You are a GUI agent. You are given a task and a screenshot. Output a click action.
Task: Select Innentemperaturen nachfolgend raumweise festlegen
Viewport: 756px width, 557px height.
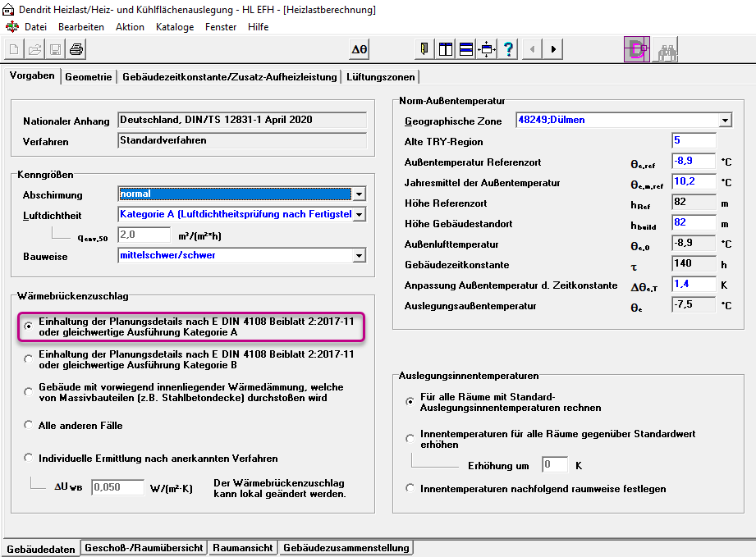point(410,488)
